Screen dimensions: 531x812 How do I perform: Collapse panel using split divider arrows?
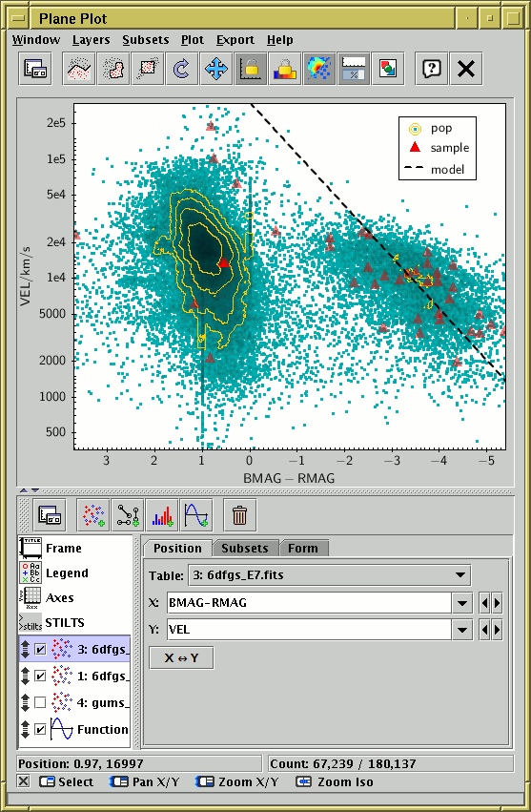(29, 489)
